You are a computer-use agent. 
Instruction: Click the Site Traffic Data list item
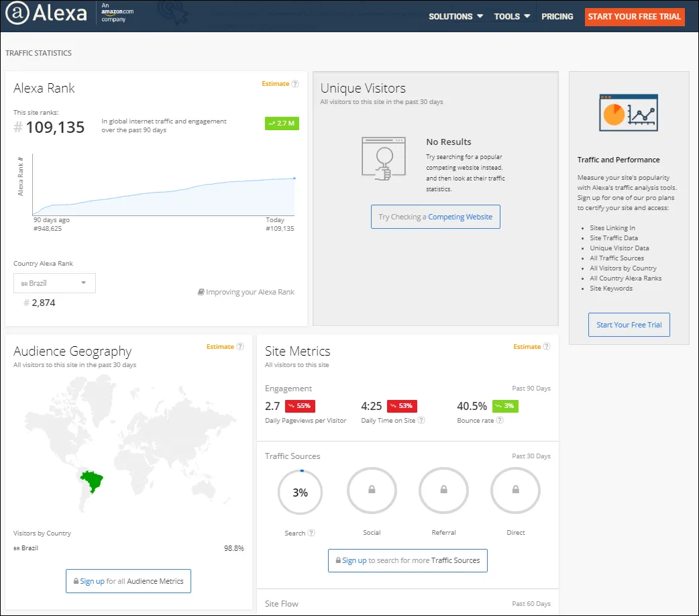point(614,238)
